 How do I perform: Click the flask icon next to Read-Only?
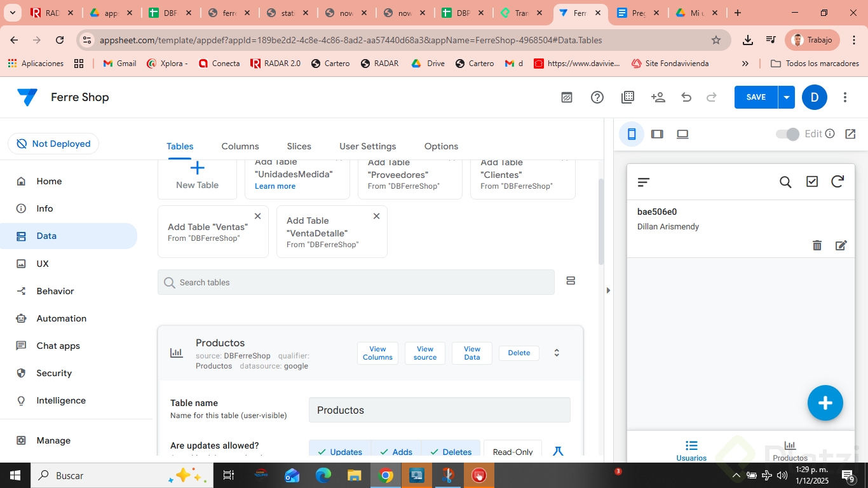click(x=558, y=452)
